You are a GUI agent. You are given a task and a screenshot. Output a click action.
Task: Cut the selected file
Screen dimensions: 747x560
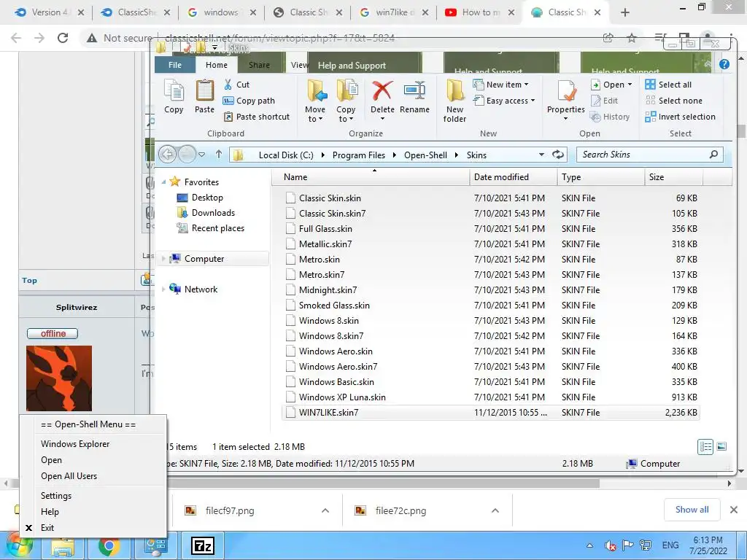coord(237,85)
